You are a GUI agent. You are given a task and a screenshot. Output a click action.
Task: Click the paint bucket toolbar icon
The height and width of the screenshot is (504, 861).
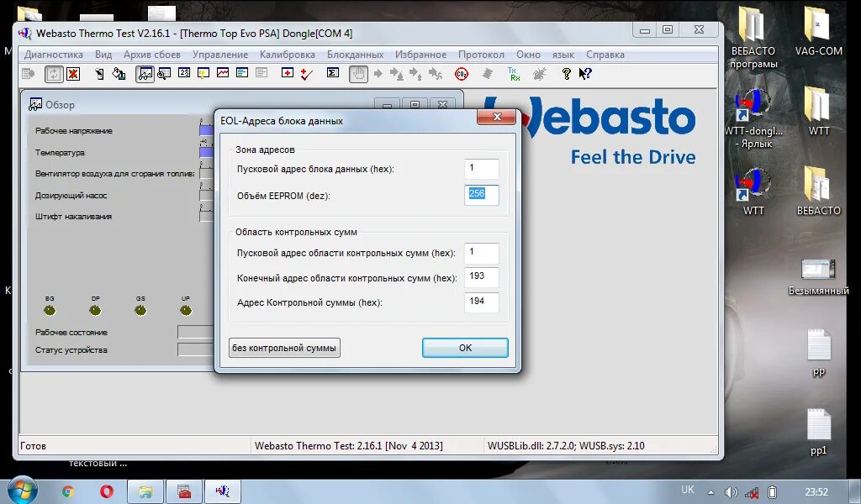119,73
